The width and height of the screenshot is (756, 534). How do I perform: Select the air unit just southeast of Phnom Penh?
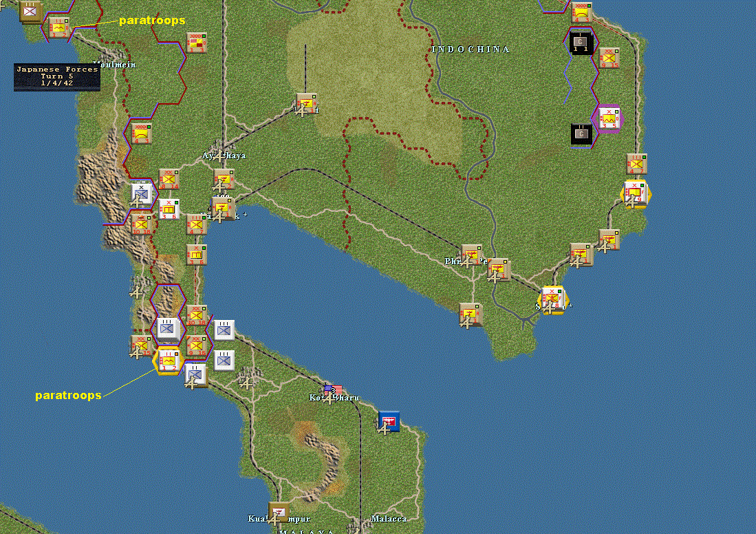[x=499, y=269]
